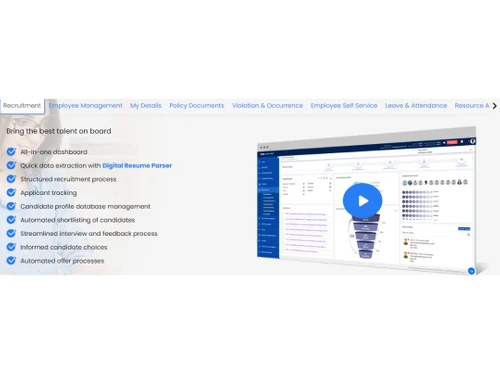Go to Violation & Occurrence tab
Image resolution: width=500 pixels, height=375 pixels.
tap(267, 106)
